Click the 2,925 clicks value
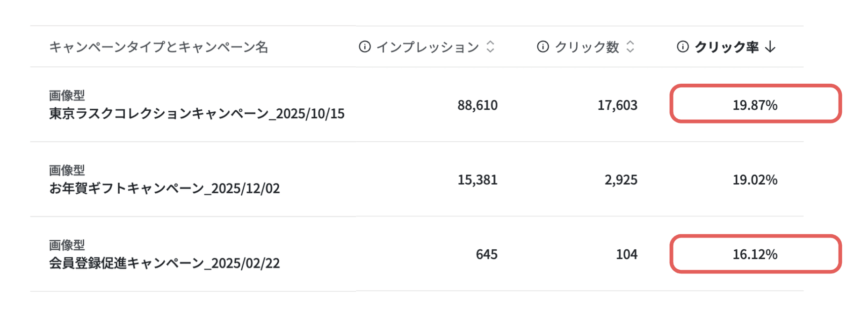The image size is (868, 317). coord(621,180)
